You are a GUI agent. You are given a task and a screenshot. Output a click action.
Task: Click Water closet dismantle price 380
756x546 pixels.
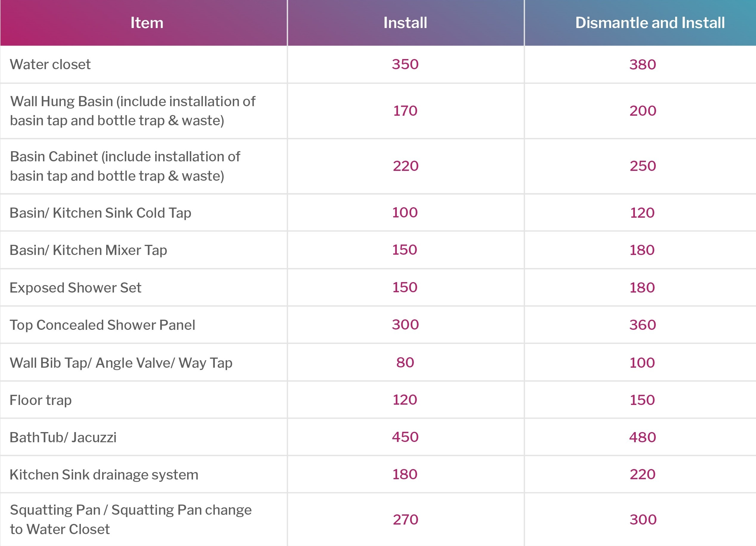[x=642, y=64]
